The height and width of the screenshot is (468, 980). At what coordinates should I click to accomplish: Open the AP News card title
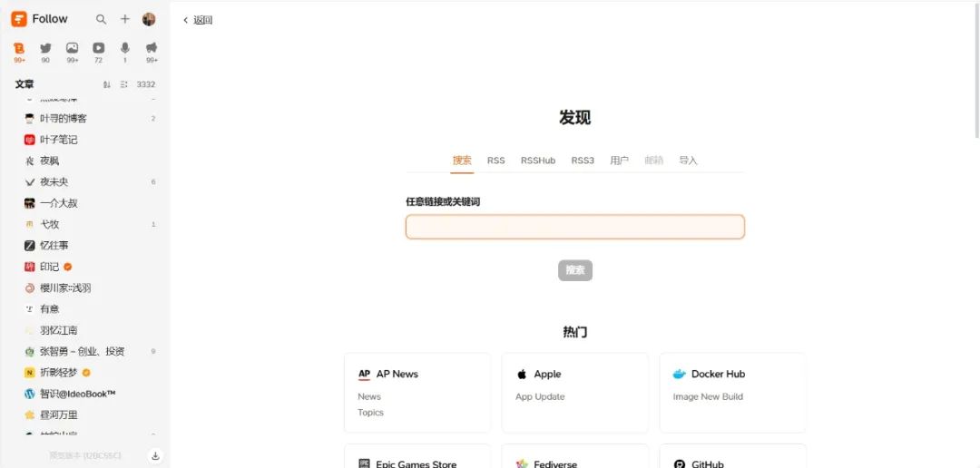(397, 375)
